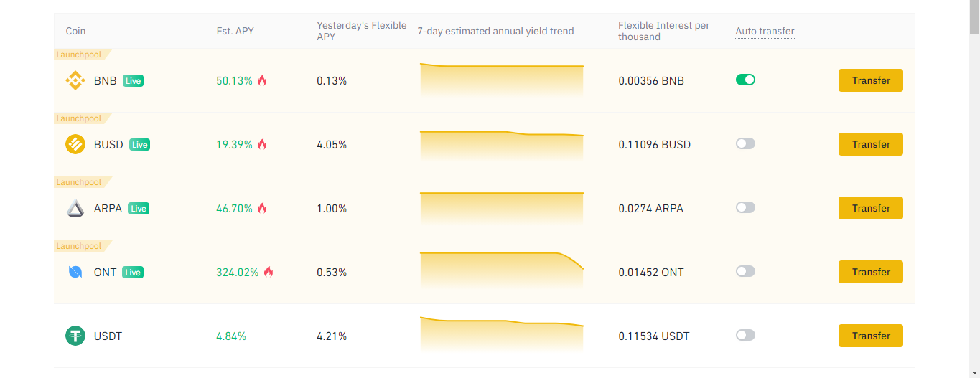This screenshot has width=980, height=378.
Task: Disable auto transfer for BNB
Action: (x=745, y=80)
